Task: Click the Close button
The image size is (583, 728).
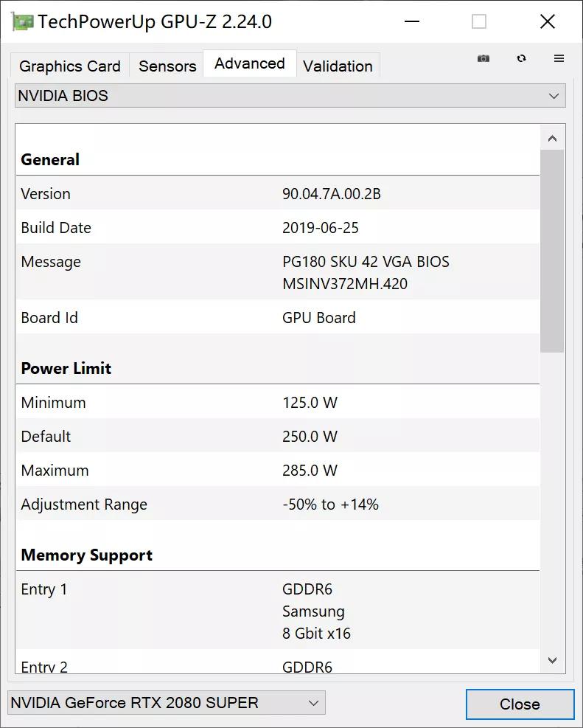Action: [x=520, y=704]
